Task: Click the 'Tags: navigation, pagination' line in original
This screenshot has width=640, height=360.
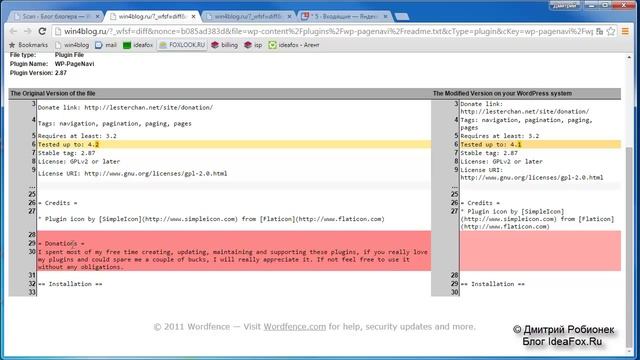Action: [x=115, y=124]
